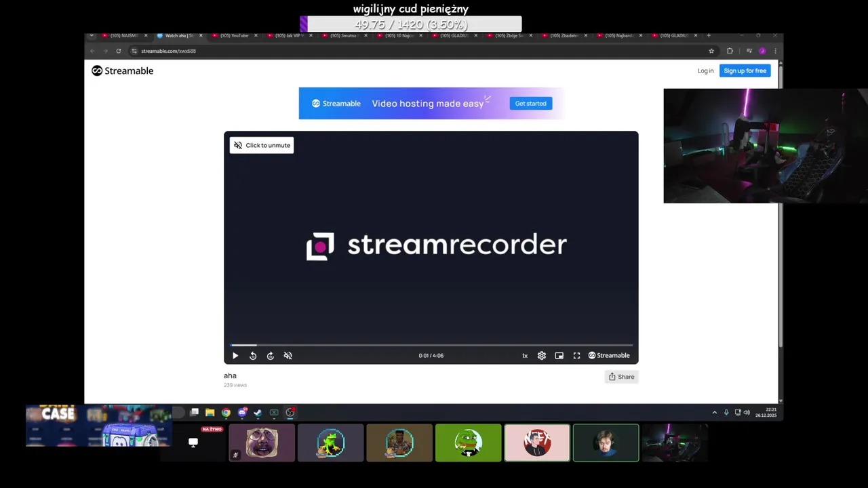The width and height of the screenshot is (868, 488).
Task: Open the Xbox app taskbar icon
Action: coord(274,412)
